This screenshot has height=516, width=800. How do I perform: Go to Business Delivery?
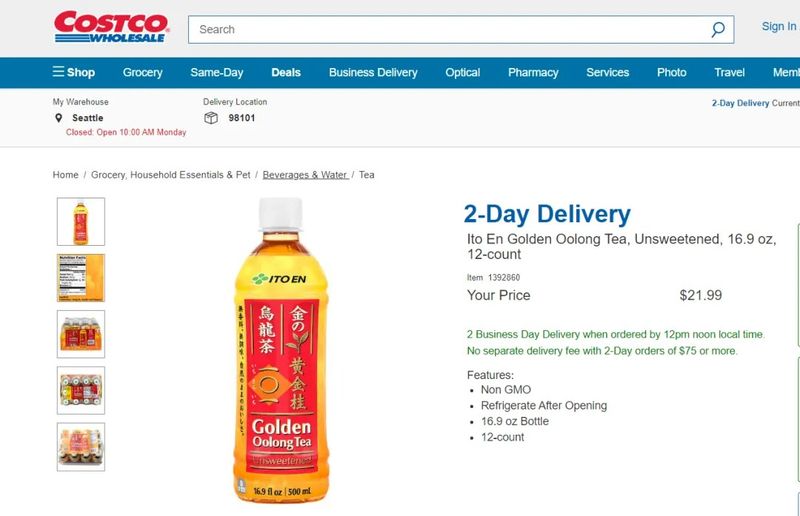tap(373, 72)
